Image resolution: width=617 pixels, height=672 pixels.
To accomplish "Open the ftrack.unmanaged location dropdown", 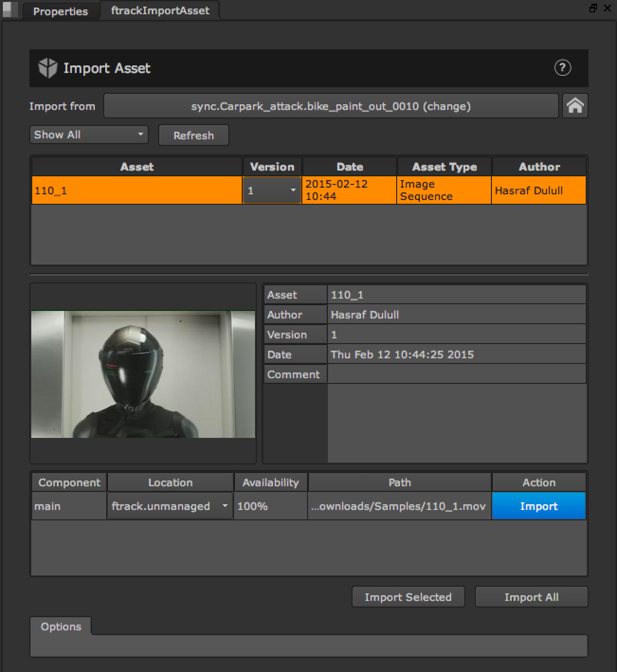I will pos(170,506).
